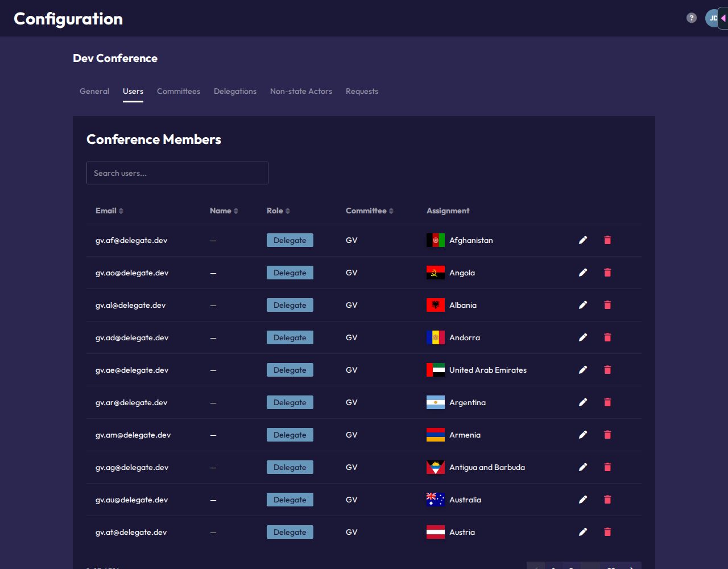The width and height of the screenshot is (728, 569).
Task: Go to the Delegations tab
Action: tap(235, 91)
